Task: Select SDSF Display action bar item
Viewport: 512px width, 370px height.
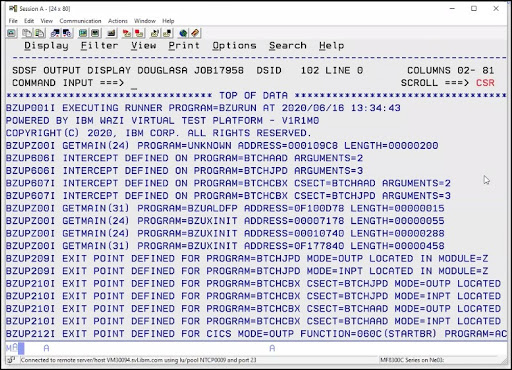Action: pyautogui.click(x=46, y=46)
